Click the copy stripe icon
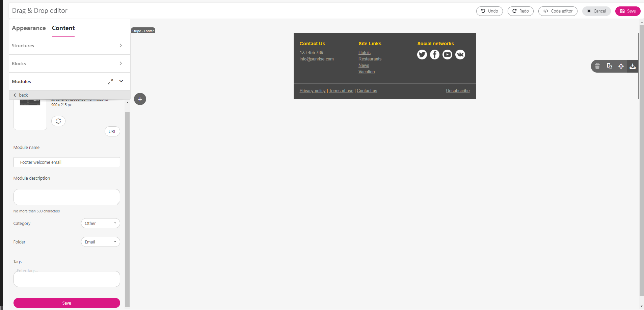Image resolution: width=644 pixels, height=310 pixels. tap(609, 66)
